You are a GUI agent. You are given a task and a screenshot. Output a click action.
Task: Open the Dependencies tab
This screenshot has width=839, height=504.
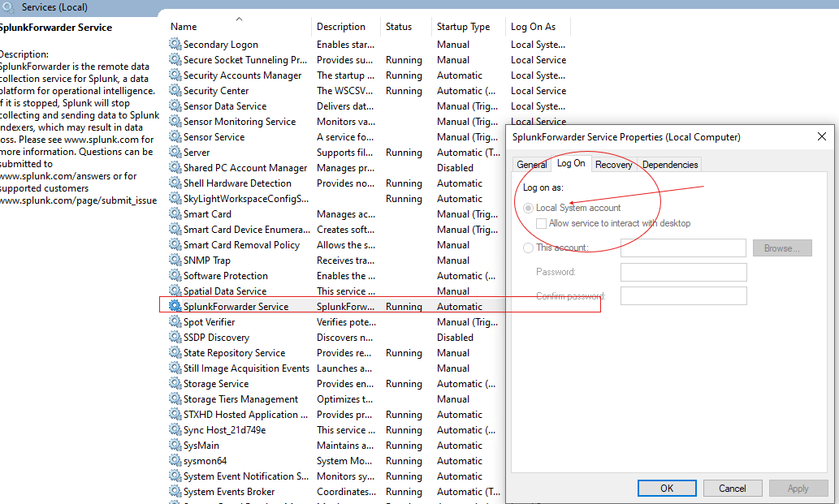click(670, 165)
